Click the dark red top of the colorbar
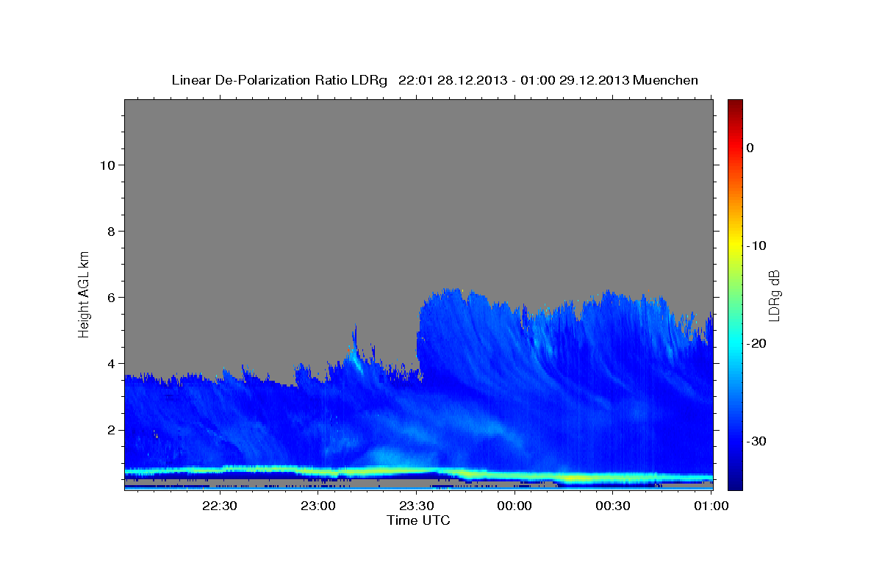 pyautogui.click(x=735, y=105)
